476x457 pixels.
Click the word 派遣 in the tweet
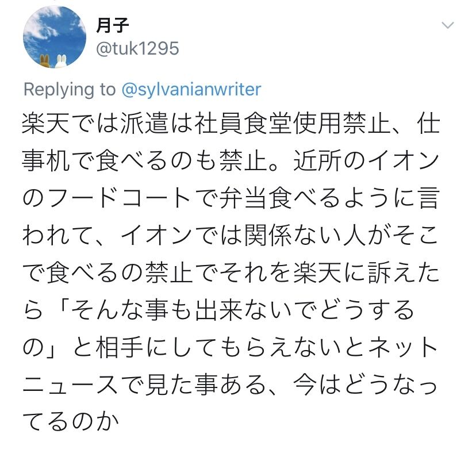coord(145,124)
